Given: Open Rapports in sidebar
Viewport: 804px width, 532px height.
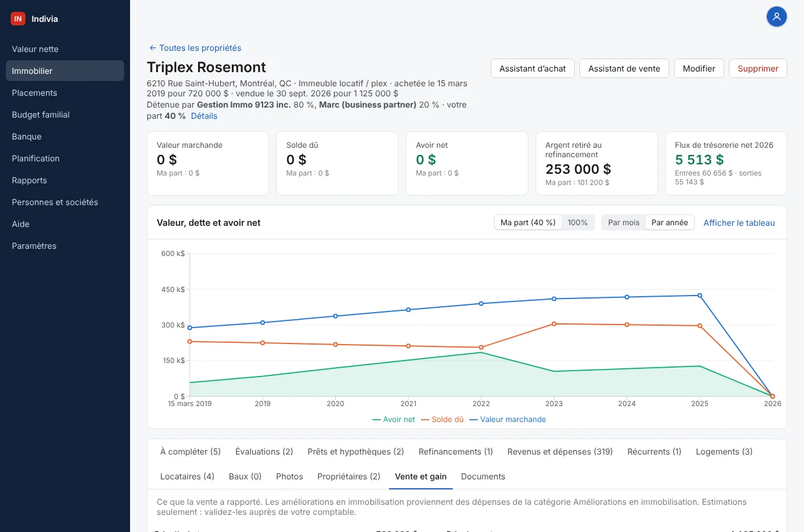Looking at the screenshot, I should (65, 180).
